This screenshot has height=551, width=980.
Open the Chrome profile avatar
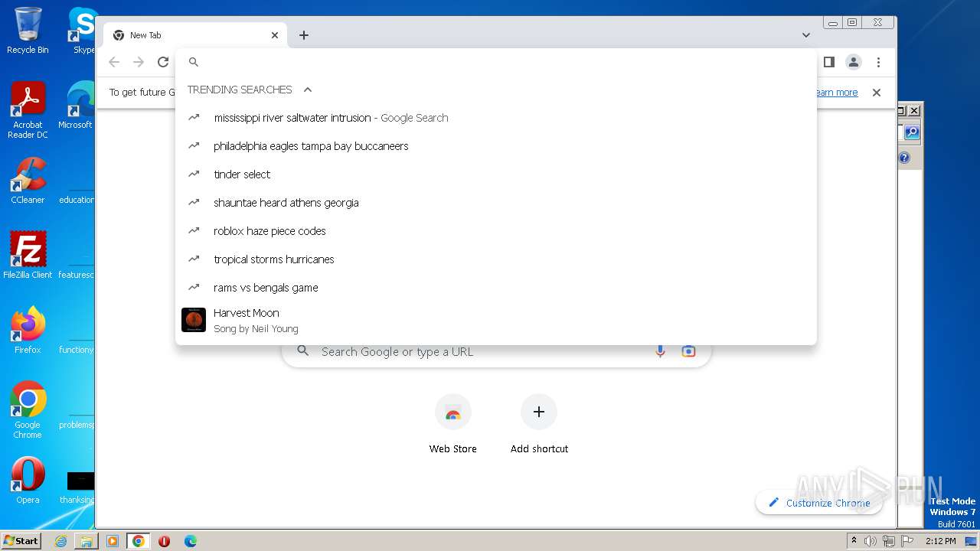pyautogui.click(x=854, y=62)
